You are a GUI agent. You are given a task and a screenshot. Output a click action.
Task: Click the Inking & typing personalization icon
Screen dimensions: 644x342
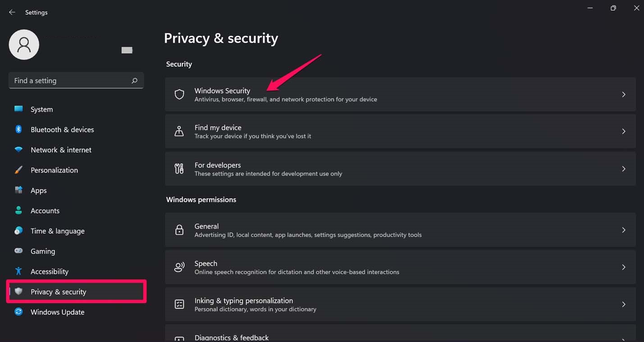[179, 304]
